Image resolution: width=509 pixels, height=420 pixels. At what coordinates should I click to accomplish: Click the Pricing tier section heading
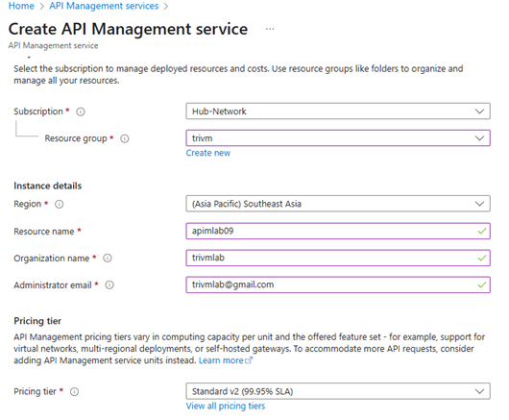pos(37,321)
